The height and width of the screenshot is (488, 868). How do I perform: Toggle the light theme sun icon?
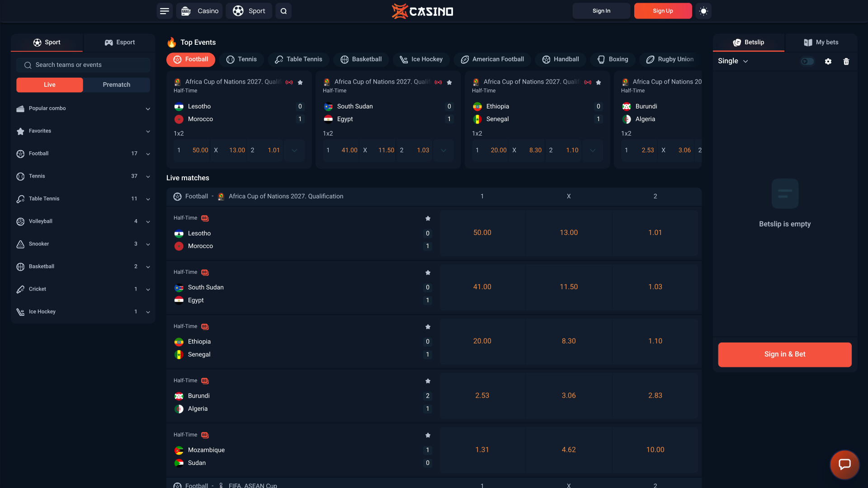point(703,11)
